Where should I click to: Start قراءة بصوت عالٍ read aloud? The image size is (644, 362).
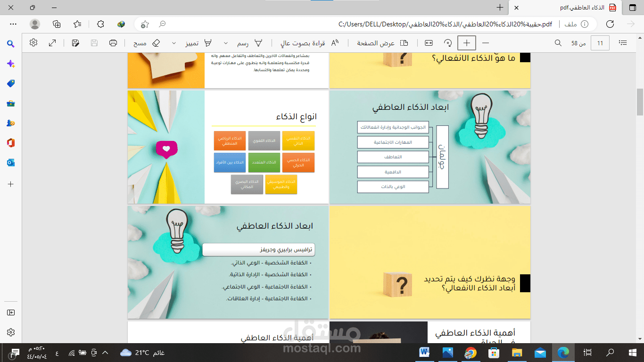click(309, 43)
